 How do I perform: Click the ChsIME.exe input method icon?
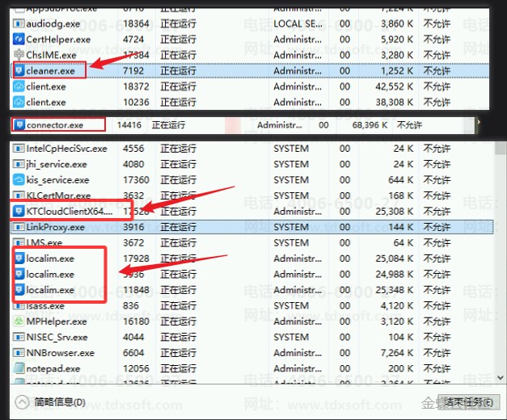(x=19, y=55)
